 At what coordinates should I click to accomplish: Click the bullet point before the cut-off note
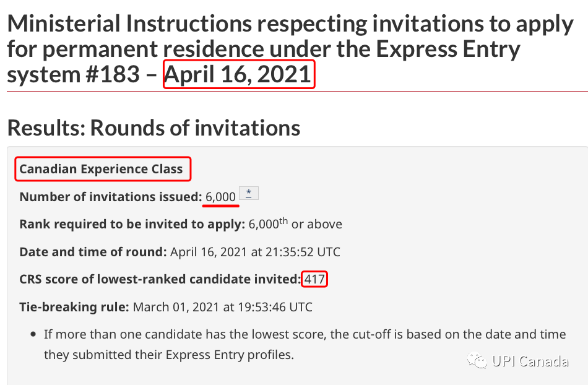pos(33,334)
